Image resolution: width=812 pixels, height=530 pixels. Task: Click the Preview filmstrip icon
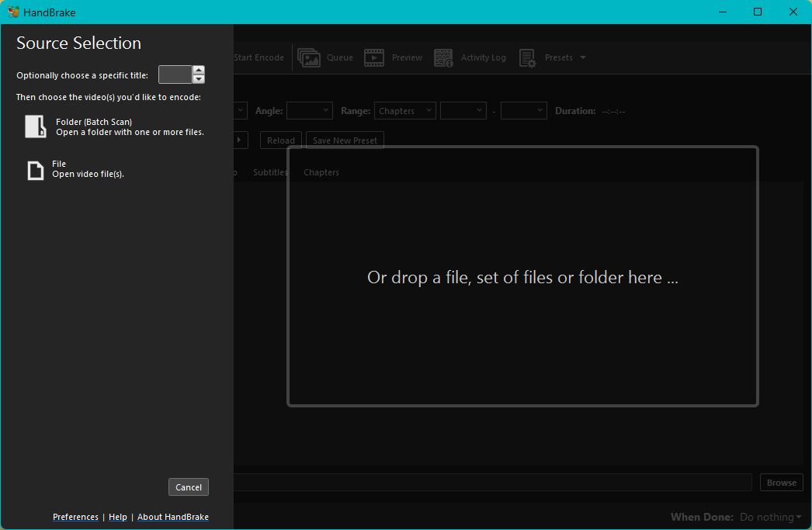(x=374, y=58)
